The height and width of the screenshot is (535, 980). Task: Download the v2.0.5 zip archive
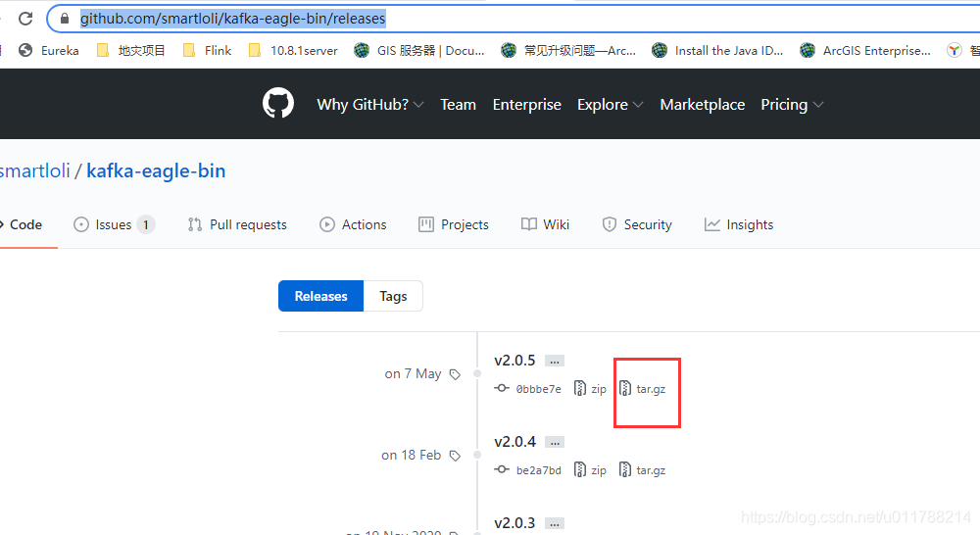coord(590,389)
